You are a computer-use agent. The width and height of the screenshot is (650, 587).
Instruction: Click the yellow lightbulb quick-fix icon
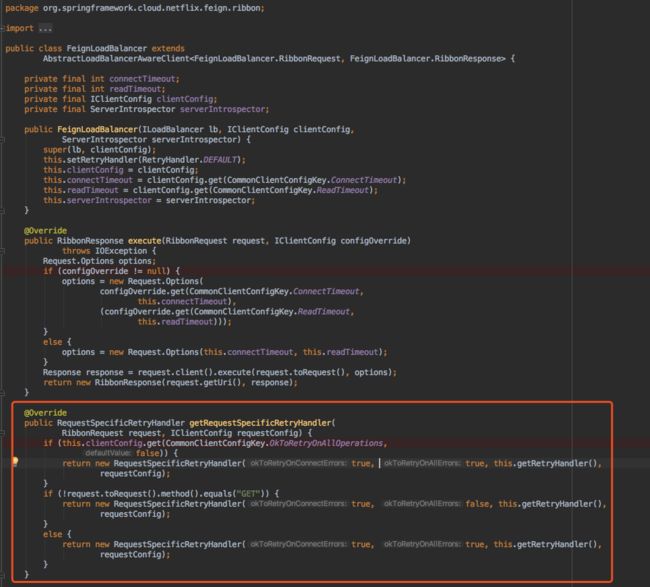pyautogui.click(x=15, y=461)
